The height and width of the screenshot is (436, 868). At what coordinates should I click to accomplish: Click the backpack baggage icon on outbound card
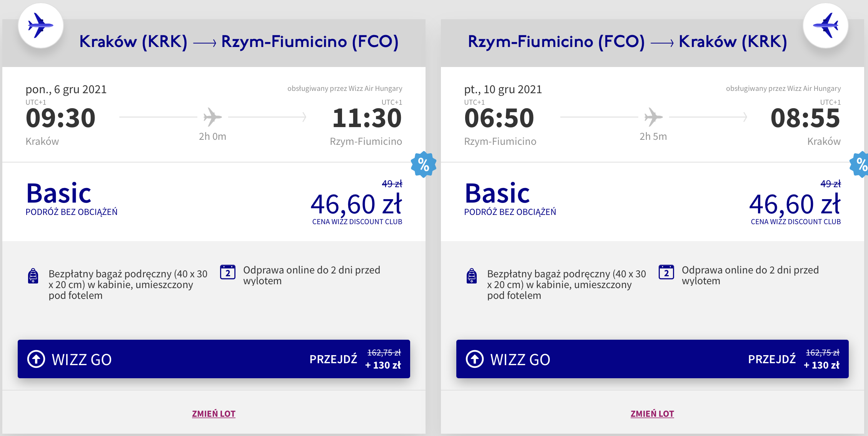(33, 276)
